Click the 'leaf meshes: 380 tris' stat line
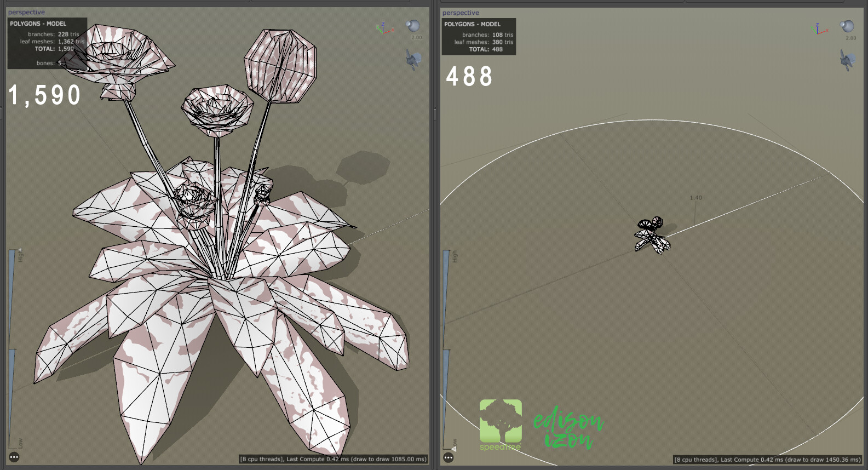 (x=484, y=42)
